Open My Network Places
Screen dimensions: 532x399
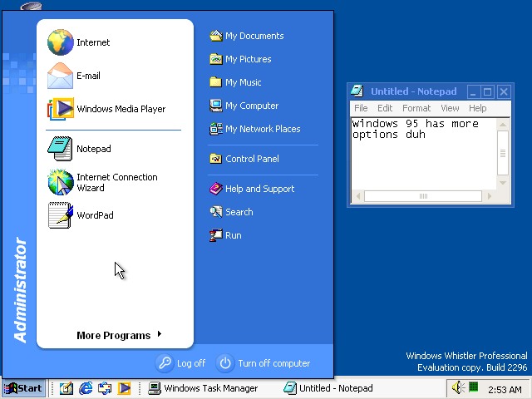click(255, 129)
